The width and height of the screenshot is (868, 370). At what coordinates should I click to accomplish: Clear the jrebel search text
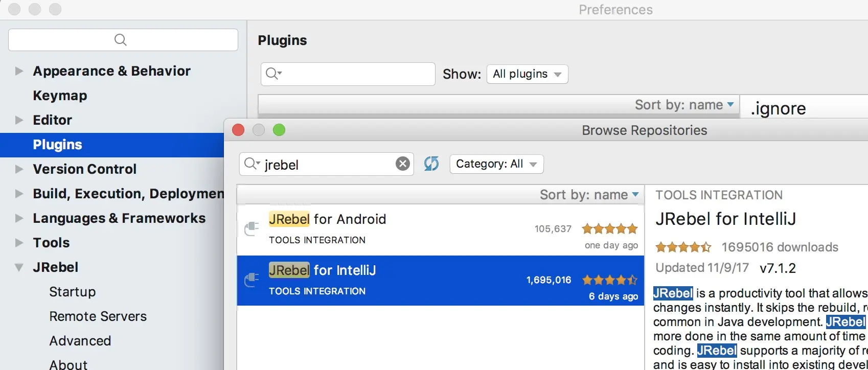pyautogui.click(x=403, y=164)
